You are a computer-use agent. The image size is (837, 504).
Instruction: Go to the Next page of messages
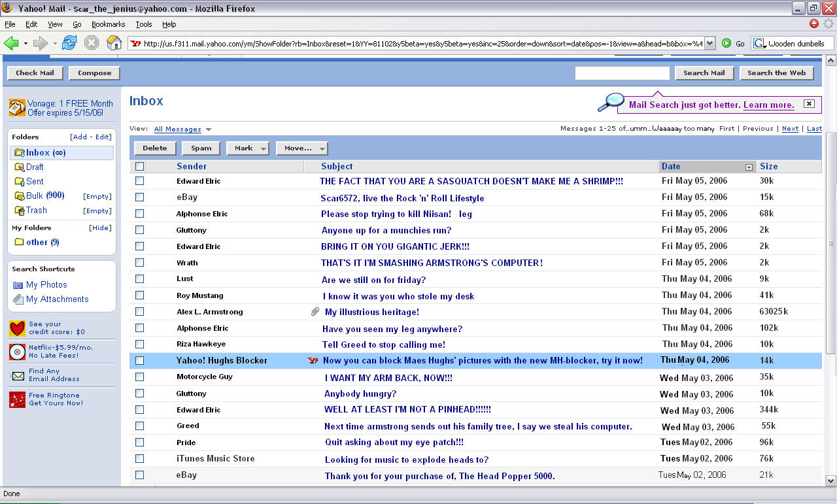(x=790, y=129)
